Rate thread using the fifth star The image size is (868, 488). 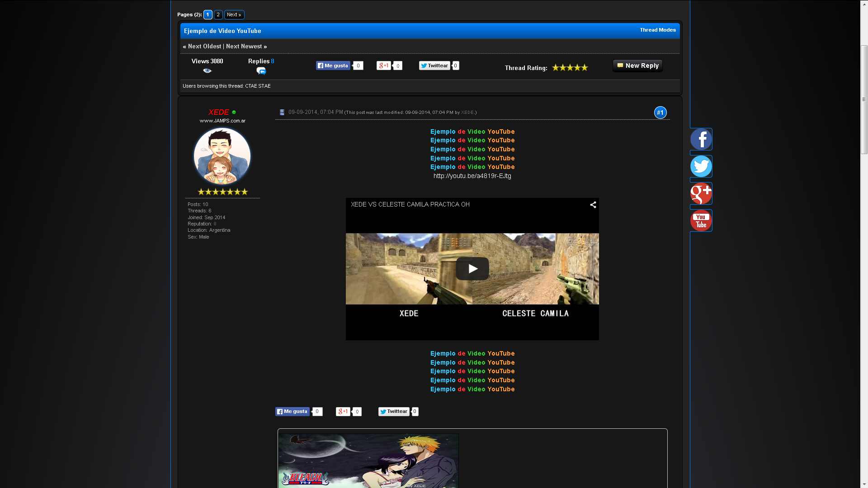click(x=585, y=68)
